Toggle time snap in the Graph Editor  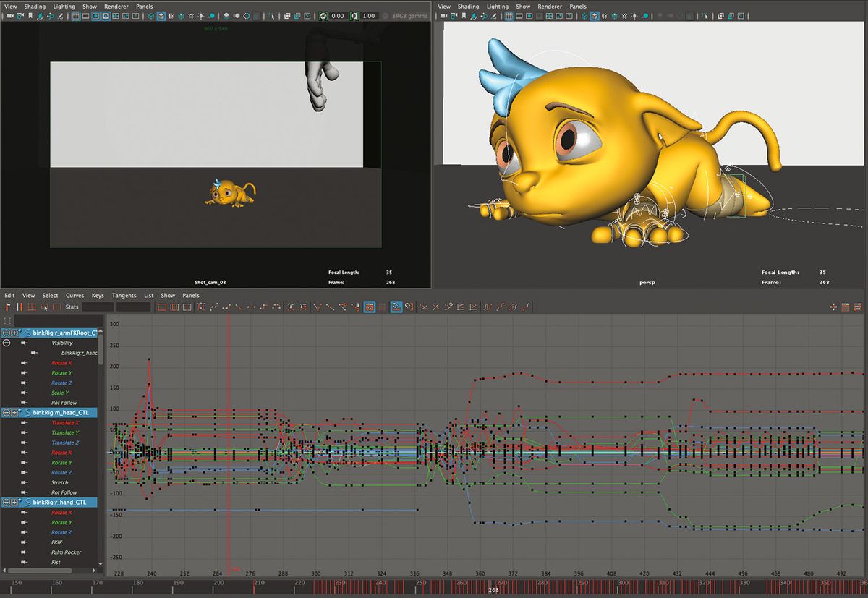tap(396, 307)
